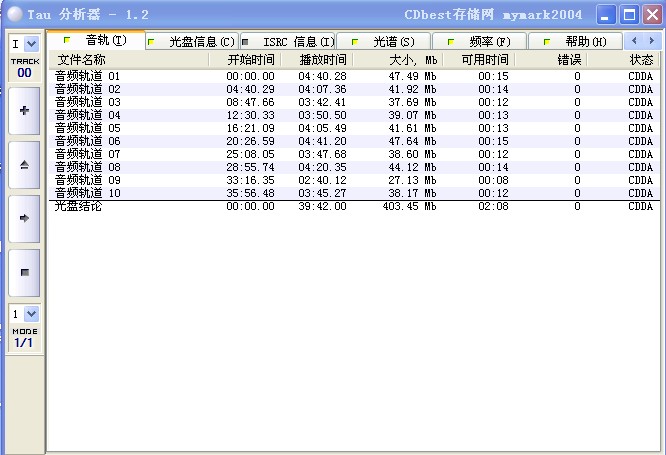
Task: Switch to the 频率 (F) tab
Action: 480,42
